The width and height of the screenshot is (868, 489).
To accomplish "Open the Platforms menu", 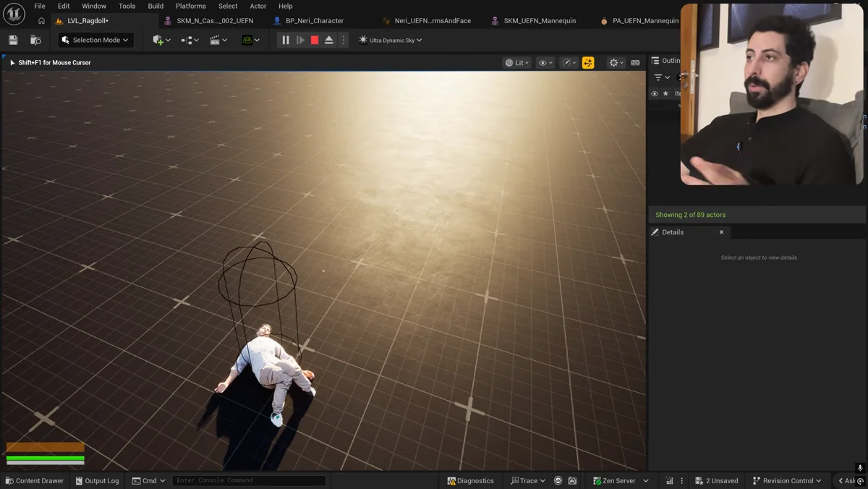I will coord(191,6).
